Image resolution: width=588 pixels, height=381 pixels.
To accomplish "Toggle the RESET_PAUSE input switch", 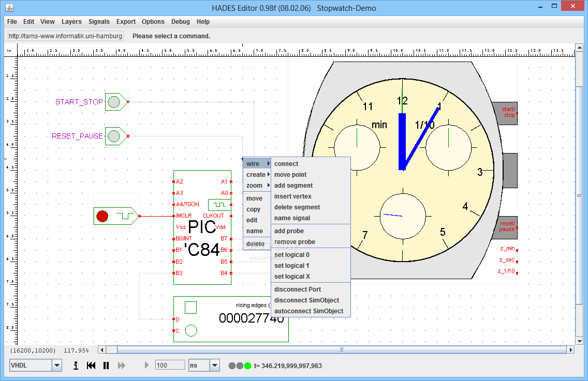I will [x=114, y=136].
